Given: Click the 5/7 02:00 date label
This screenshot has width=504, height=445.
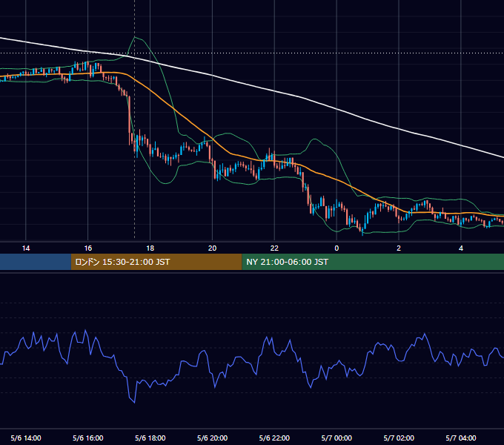Looking at the screenshot, I should (399, 438).
